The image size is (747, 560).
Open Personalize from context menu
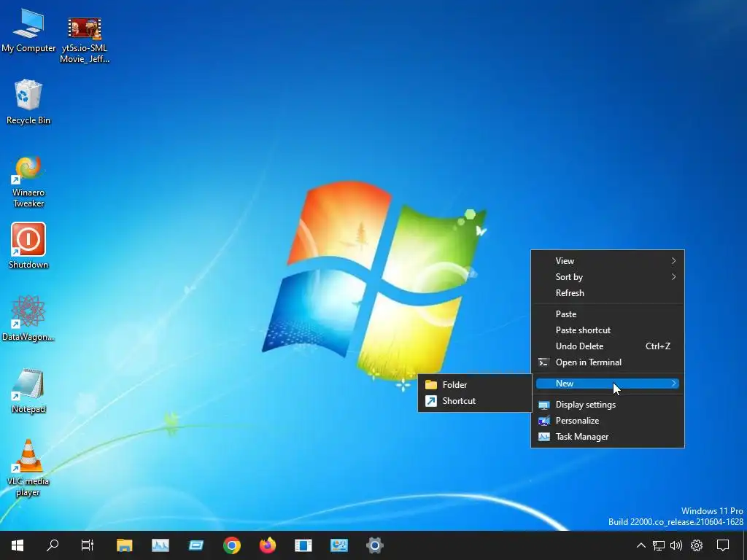[x=608, y=421]
